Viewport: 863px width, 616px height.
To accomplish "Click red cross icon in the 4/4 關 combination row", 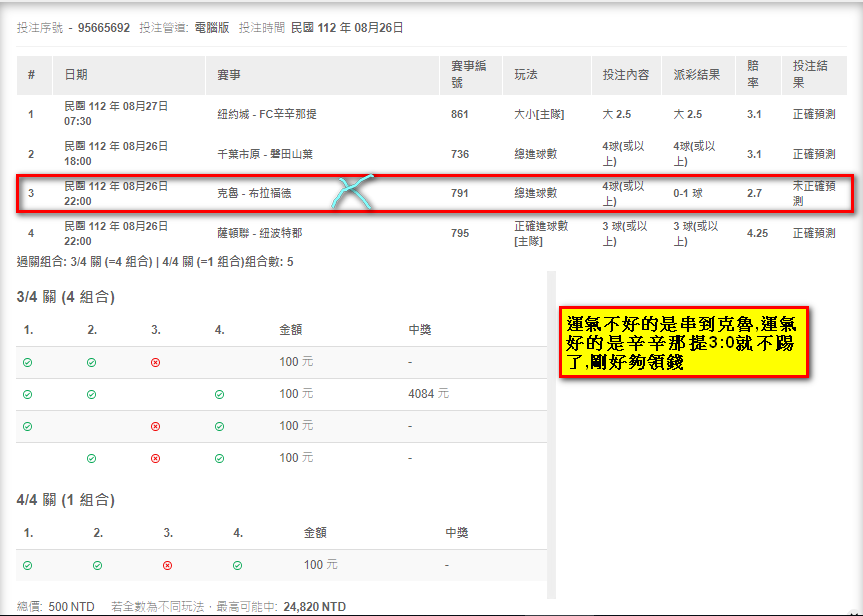I will click(167, 565).
